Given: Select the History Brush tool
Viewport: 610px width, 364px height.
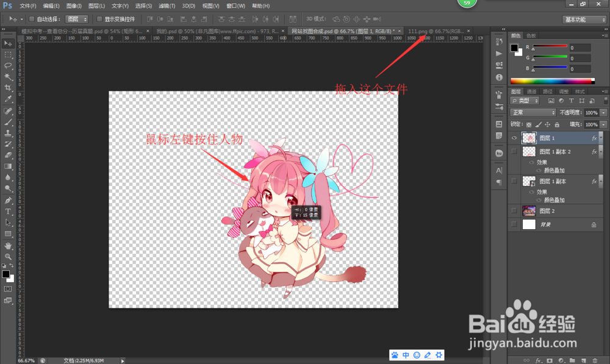Looking at the screenshot, I should pyautogui.click(x=8, y=145).
